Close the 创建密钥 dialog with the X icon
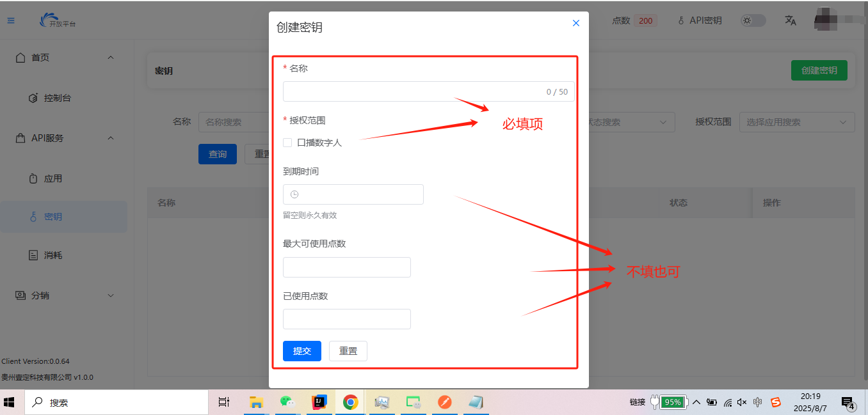This screenshot has width=868, height=415. 575,23
